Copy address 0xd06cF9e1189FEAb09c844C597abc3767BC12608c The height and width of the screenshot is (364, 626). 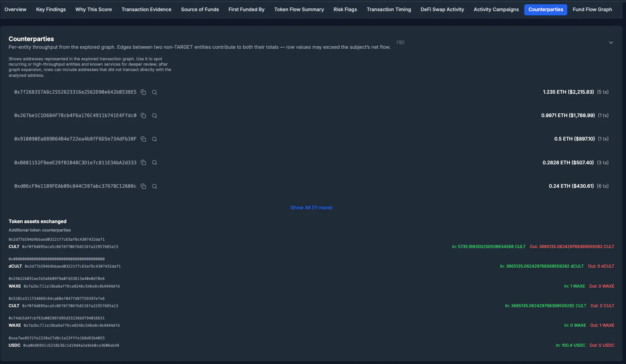point(143,186)
